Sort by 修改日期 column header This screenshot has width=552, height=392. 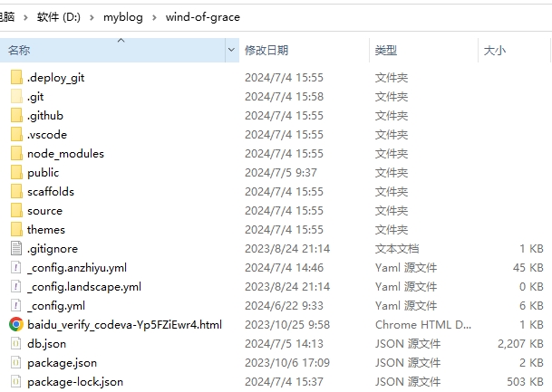pyautogui.click(x=266, y=51)
